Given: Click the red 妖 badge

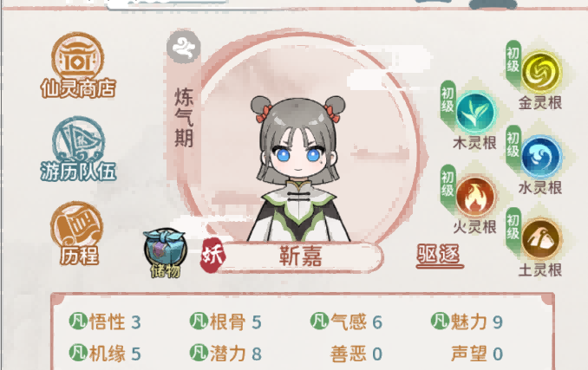Looking at the screenshot, I should pyautogui.click(x=212, y=256).
